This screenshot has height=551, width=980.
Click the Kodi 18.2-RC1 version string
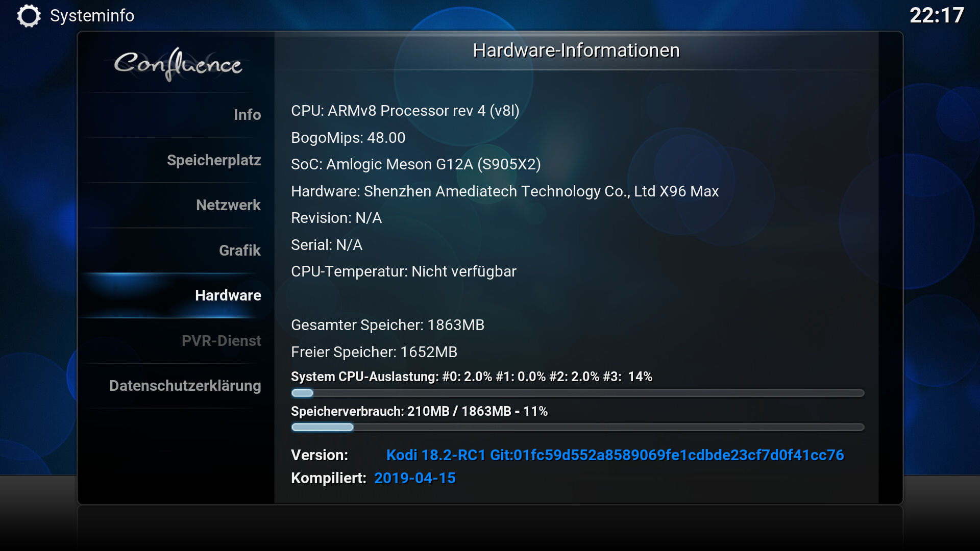tap(615, 455)
